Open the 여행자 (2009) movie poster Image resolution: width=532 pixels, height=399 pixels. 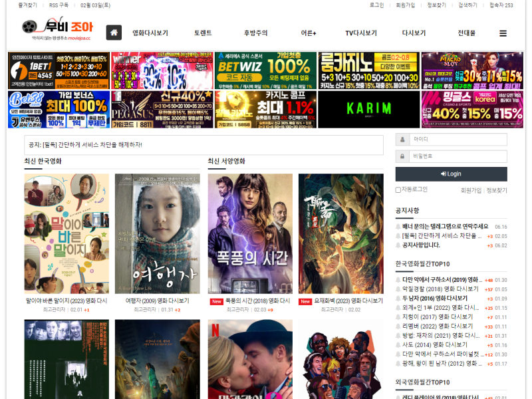click(x=157, y=233)
